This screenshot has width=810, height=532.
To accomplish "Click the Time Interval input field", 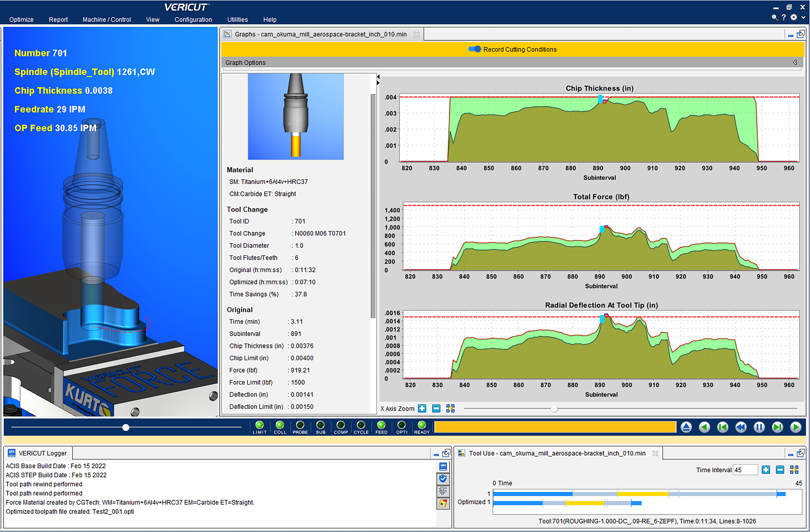I will pos(745,470).
